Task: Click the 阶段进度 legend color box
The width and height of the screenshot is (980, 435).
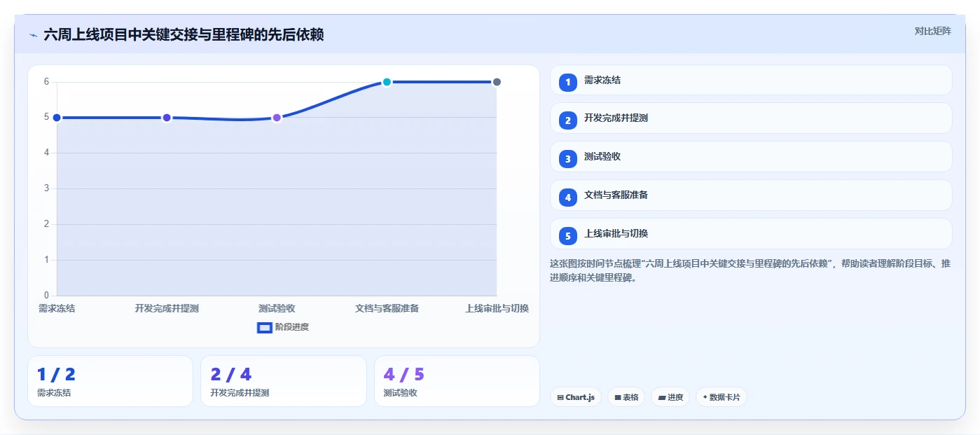Action: click(x=265, y=327)
